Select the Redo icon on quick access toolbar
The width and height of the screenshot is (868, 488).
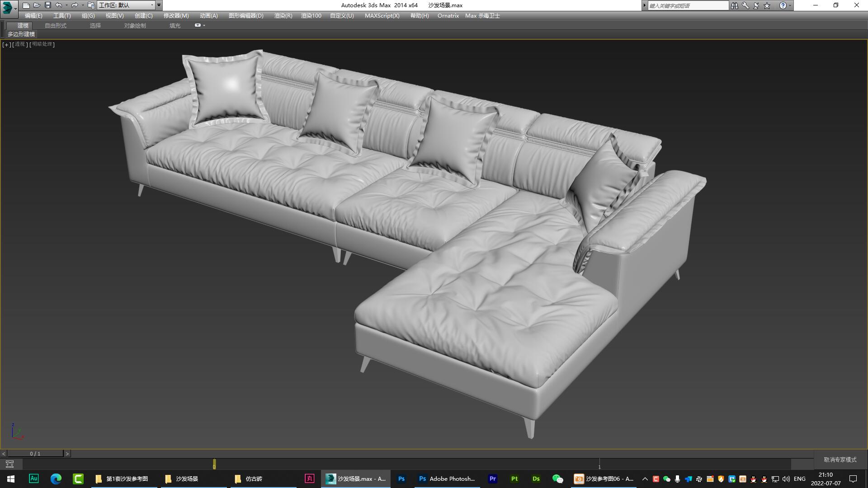75,5
